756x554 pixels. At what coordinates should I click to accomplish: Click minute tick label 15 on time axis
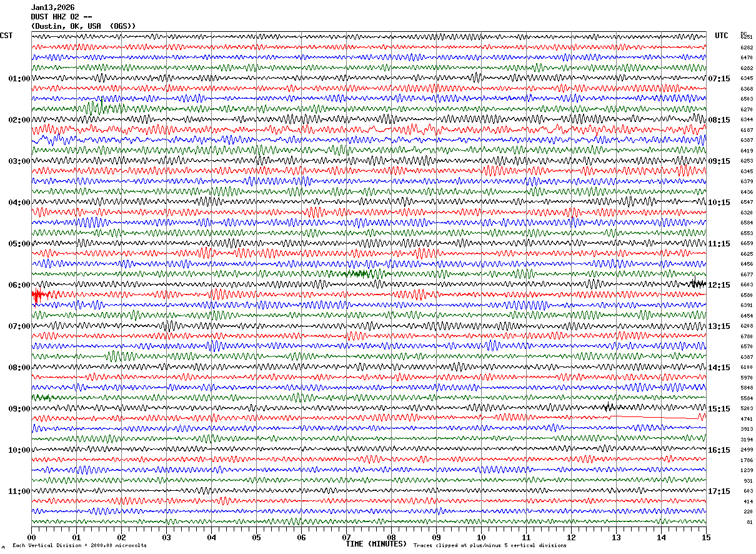point(706,537)
